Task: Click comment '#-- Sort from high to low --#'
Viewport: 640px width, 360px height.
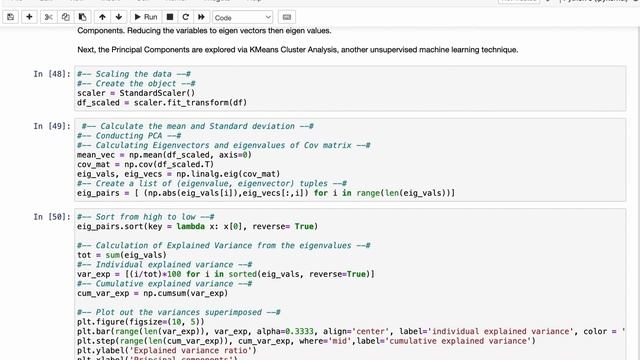Action: click(x=146, y=217)
